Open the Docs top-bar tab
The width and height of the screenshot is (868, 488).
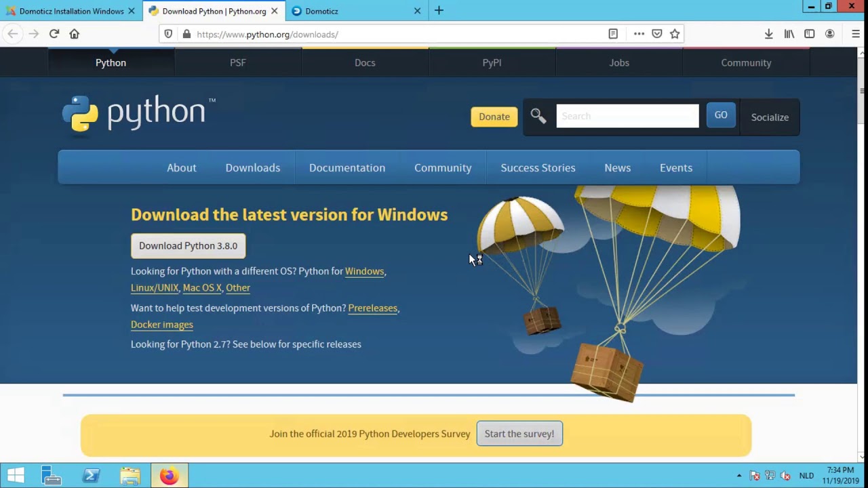tap(365, 62)
